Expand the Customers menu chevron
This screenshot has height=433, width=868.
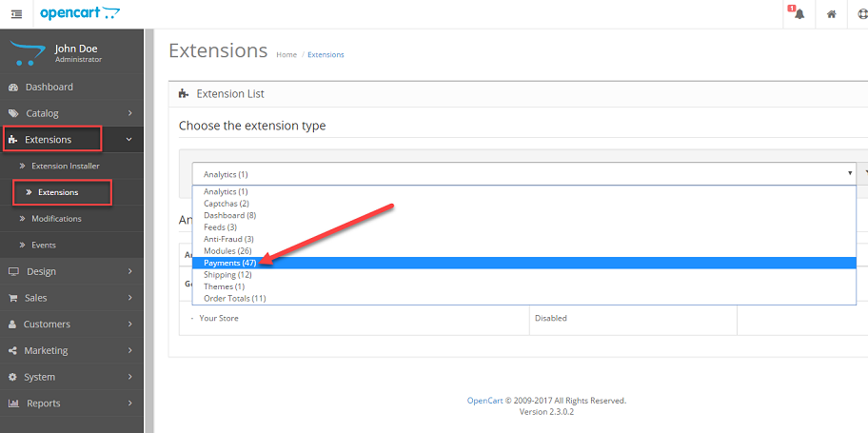tap(130, 324)
